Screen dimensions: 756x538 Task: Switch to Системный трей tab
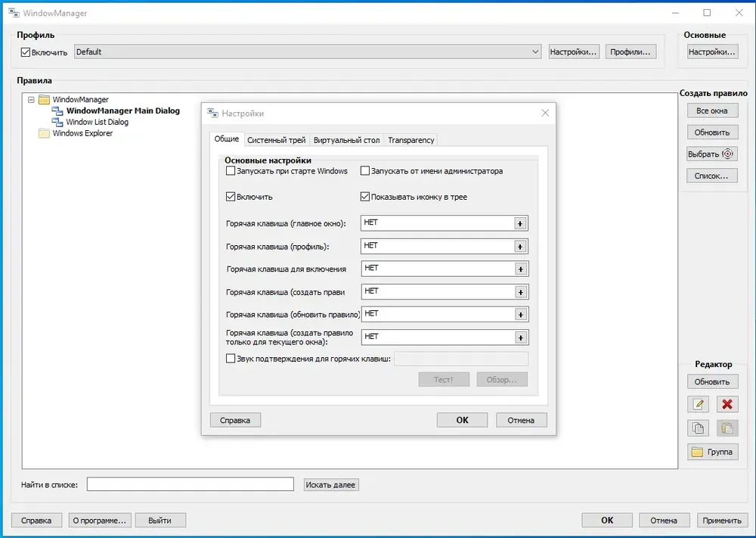(276, 140)
